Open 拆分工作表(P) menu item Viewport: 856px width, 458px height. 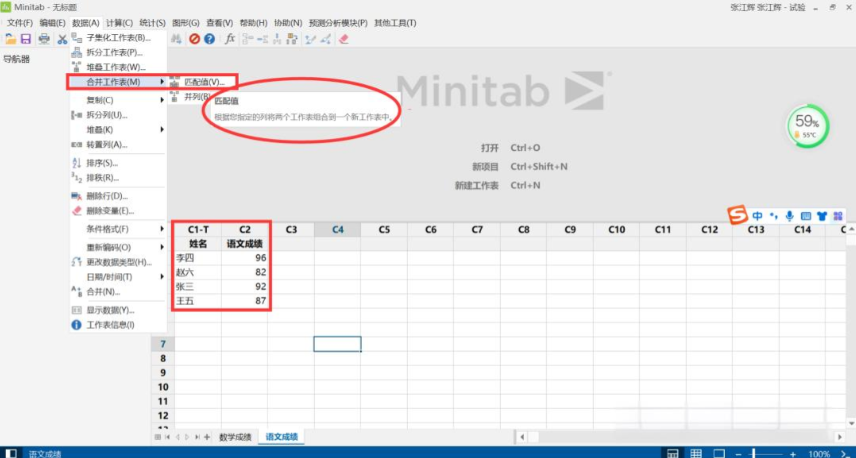(118, 52)
